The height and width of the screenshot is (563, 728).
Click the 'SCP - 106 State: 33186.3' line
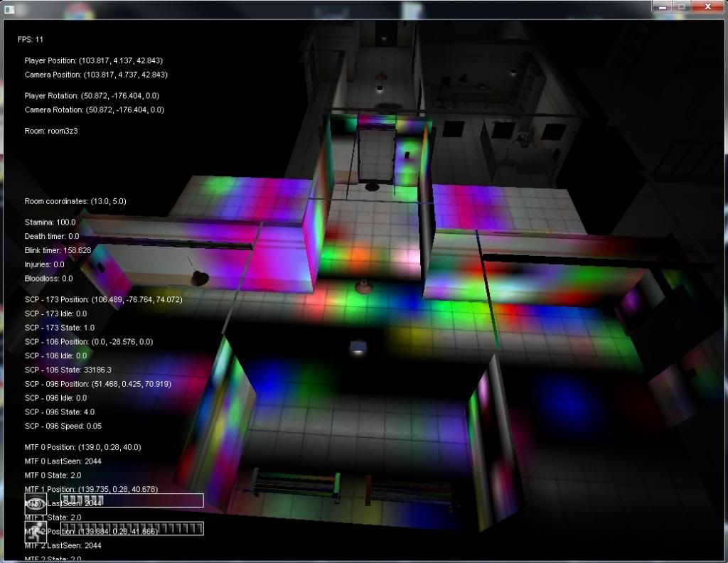tap(68, 370)
